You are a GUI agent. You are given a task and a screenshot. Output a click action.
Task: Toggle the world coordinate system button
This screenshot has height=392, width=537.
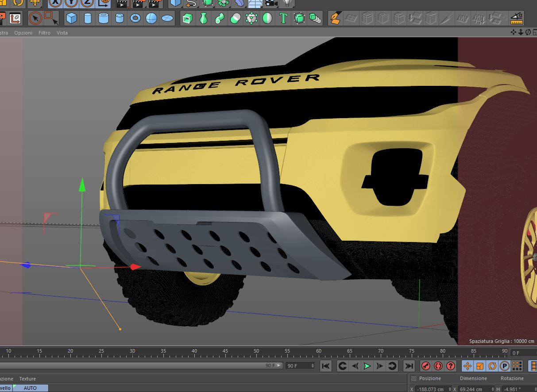point(104,3)
